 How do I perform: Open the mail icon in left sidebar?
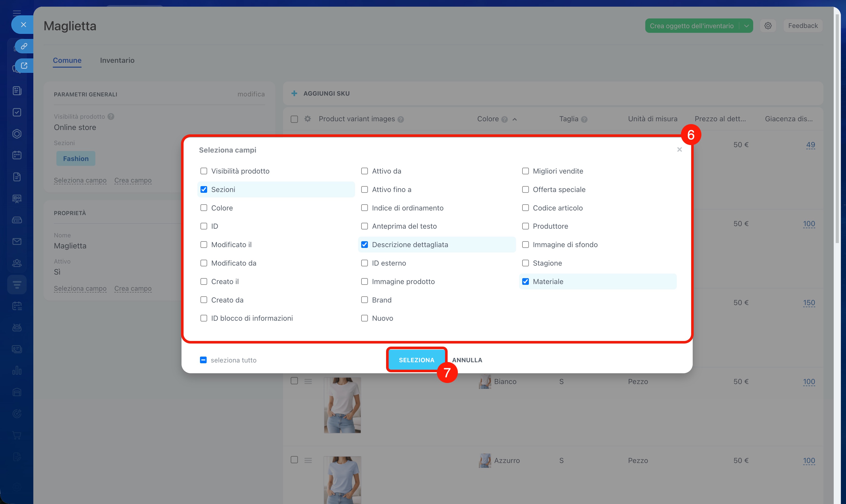[x=17, y=241]
